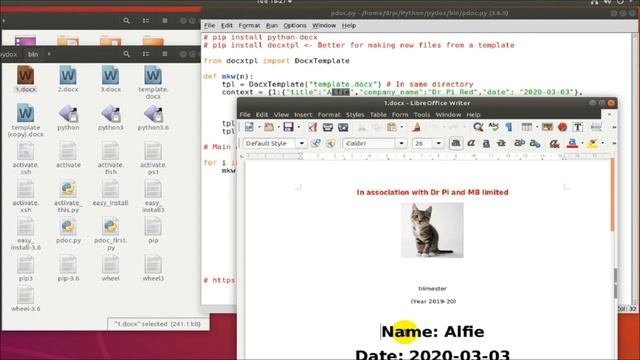Open the Table menu in Writer
Viewport: 640px width, 360px height.
[378, 115]
